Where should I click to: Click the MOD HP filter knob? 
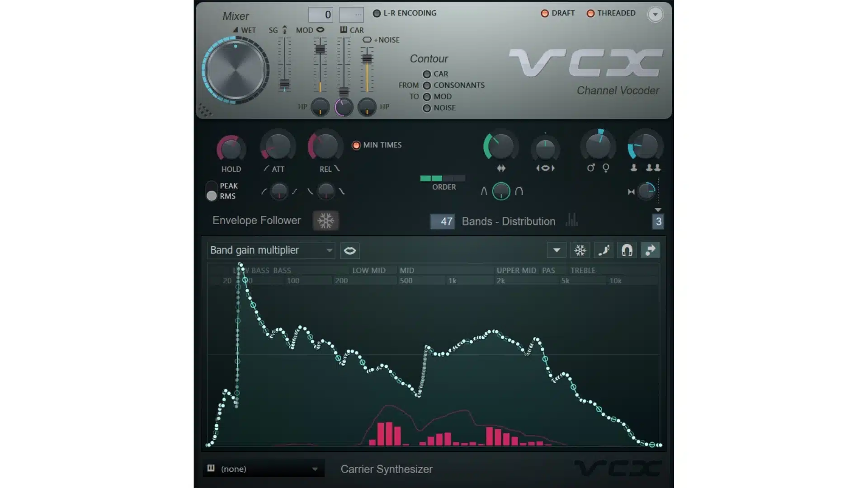tap(320, 107)
